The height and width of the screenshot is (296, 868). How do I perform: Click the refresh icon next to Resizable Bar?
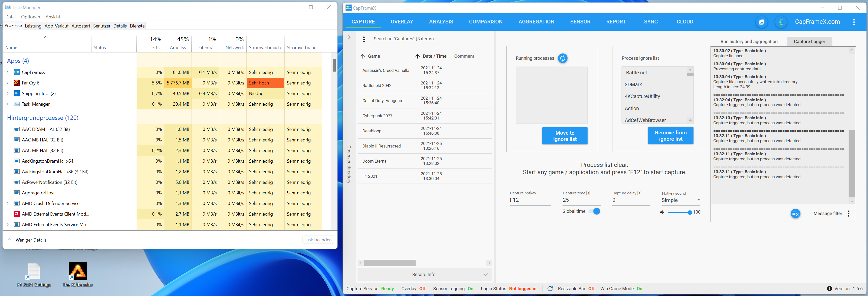tap(550, 289)
